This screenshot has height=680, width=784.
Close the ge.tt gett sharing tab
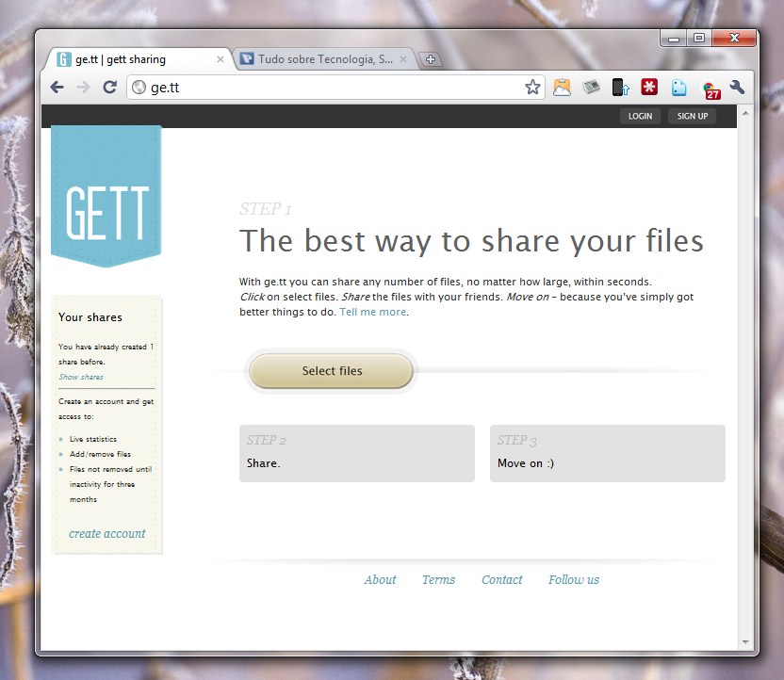tap(220, 59)
